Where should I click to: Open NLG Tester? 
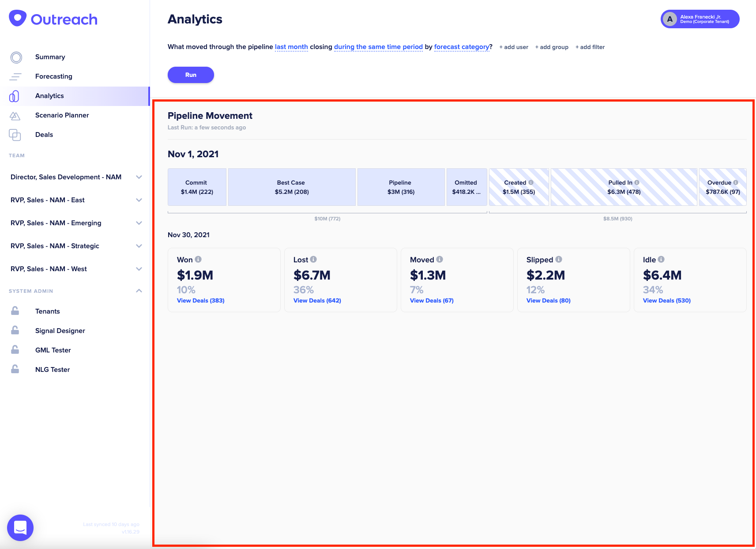point(53,370)
